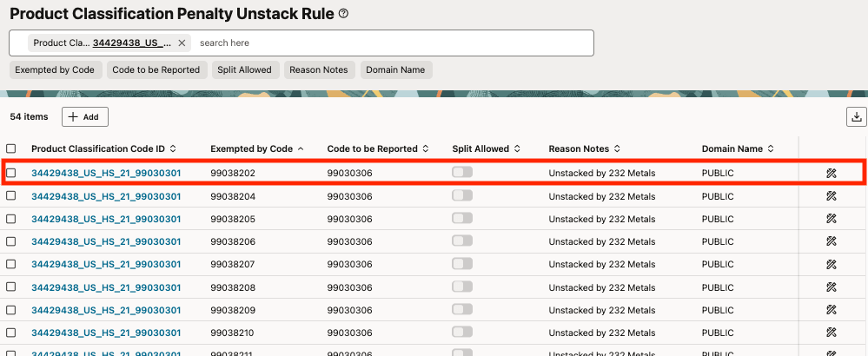Select Code to be Reported filter chip
Image resolution: width=868 pixels, height=356 pixels.
point(156,69)
